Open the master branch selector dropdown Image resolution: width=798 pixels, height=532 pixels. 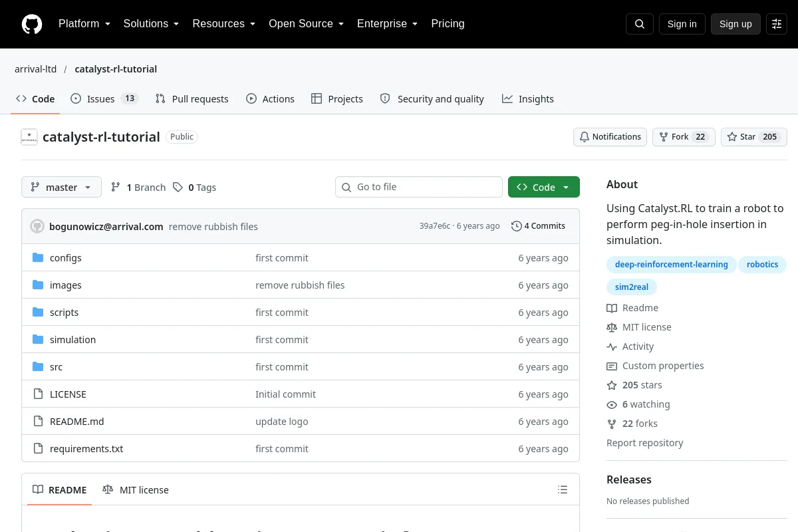tap(61, 188)
